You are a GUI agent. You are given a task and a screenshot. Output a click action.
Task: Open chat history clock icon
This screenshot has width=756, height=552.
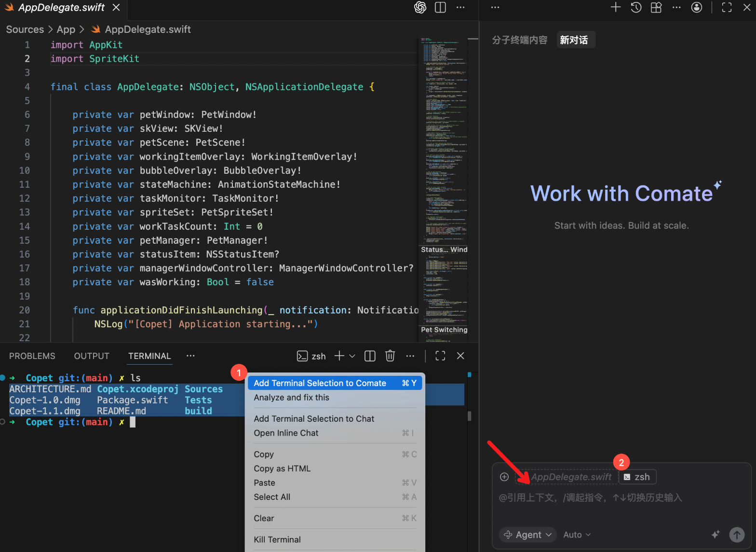coord(636,7)
